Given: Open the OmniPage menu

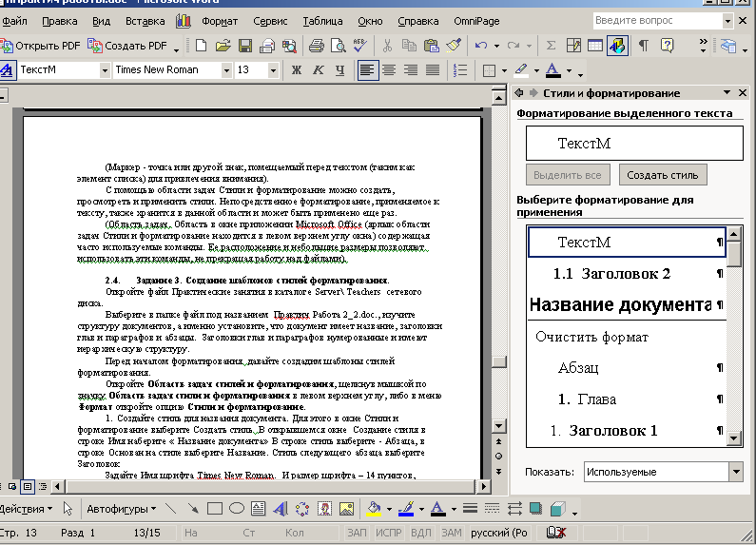Looking at the screenshot, I should coord(476,21).
